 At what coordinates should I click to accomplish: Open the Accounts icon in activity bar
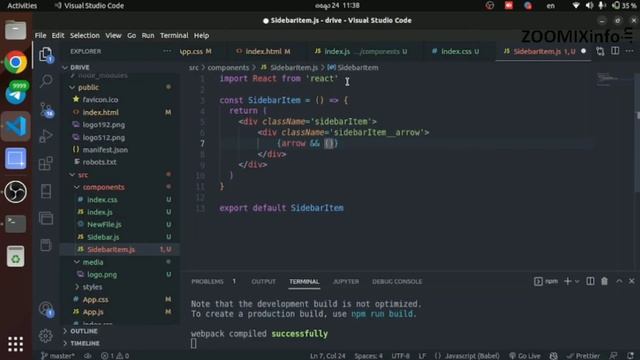pos(46,309)
